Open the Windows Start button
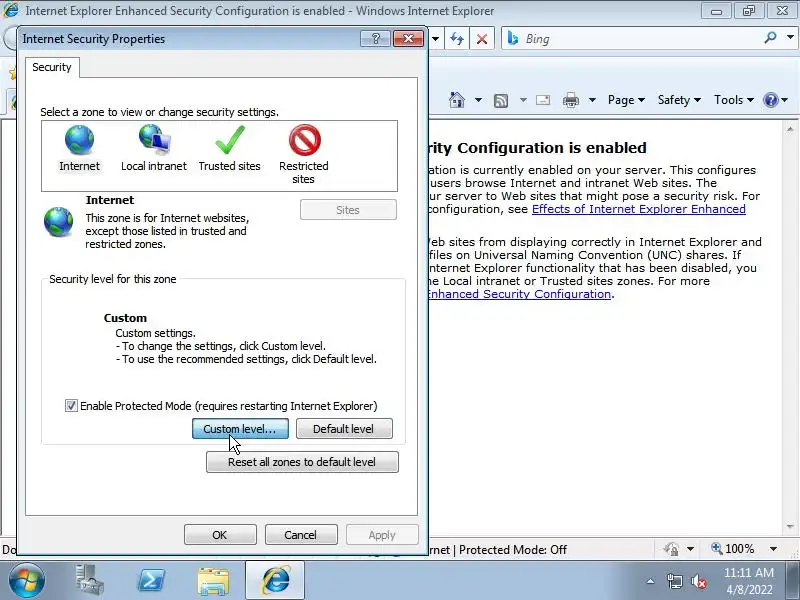Viewport: 800px width, 600px height. click(x=26, y=580)
